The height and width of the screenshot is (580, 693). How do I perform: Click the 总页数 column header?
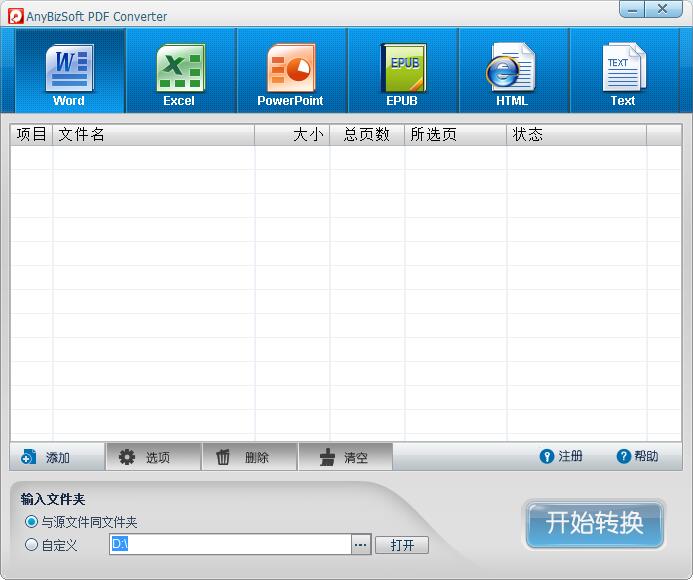pos(367,134)
